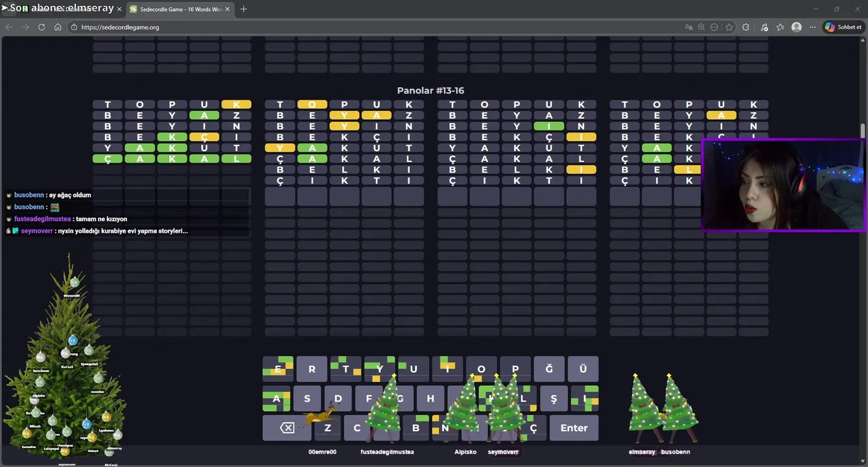Tap the Ü key on the game keyboard

click(583, 369)
